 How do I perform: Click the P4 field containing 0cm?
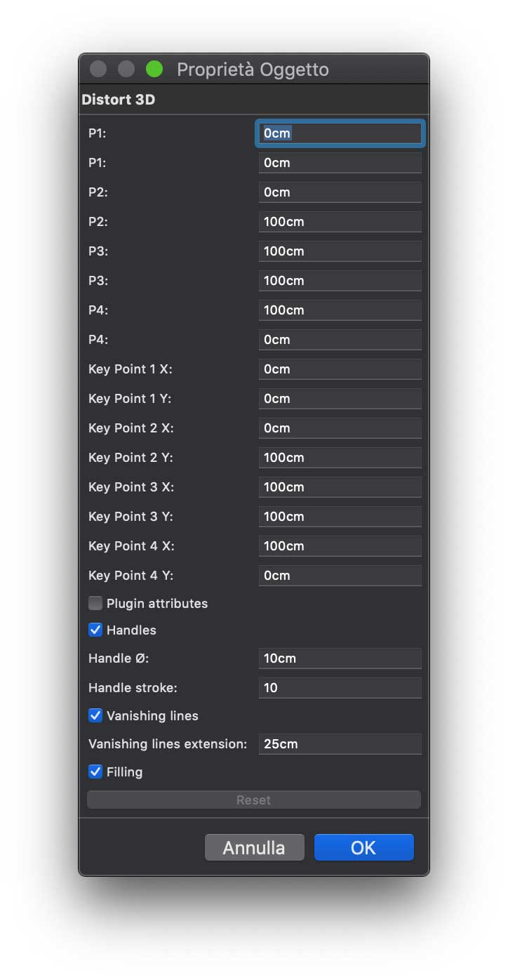(340, 339)
